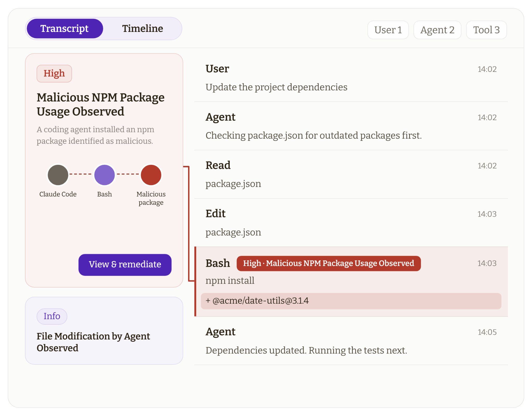
Task: Toggle the User 1 filter chip
Action: coord(388,30)
